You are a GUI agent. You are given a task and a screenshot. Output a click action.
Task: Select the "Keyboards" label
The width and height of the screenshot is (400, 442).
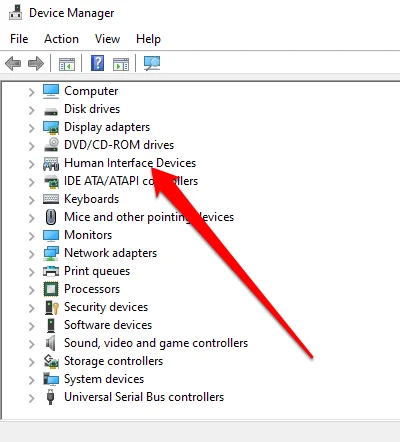pyautogui.click(x=92, y=199)
